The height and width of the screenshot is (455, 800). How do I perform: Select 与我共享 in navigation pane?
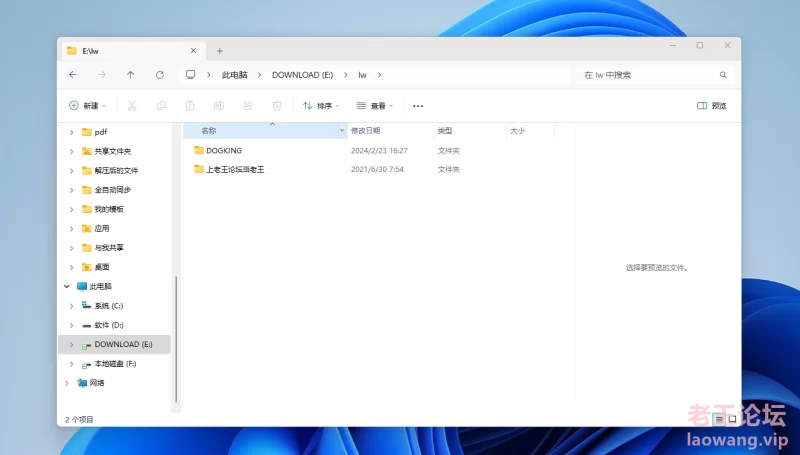click(x=109, y=248)
